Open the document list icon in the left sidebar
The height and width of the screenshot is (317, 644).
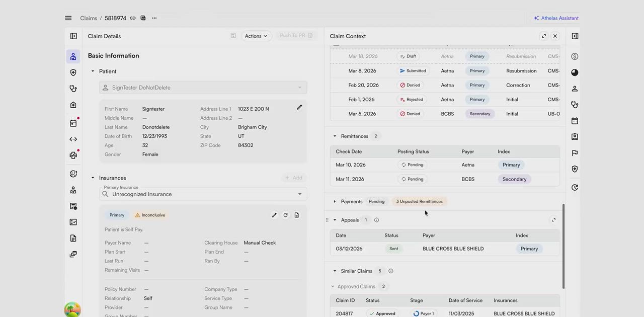[x=73, y=206]
